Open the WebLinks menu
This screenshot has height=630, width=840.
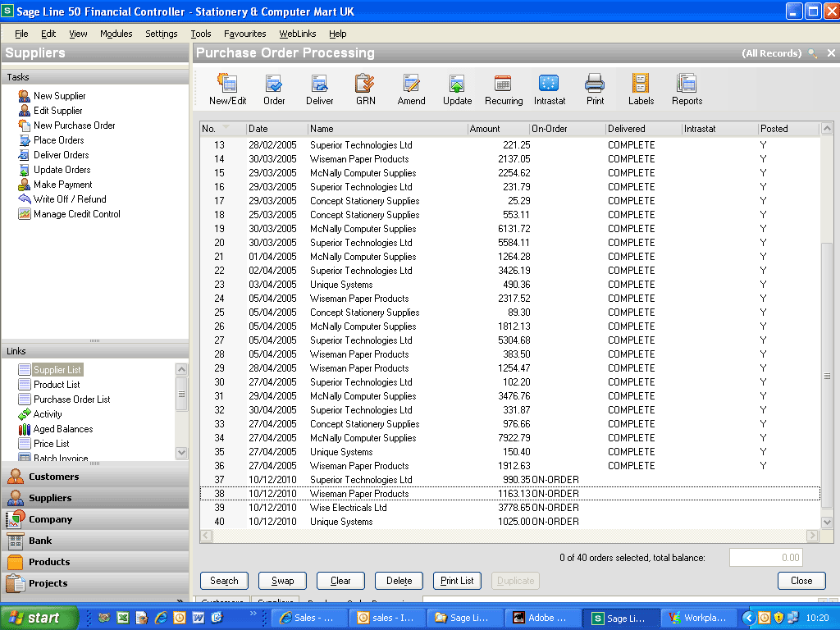[x=297, y=34]
